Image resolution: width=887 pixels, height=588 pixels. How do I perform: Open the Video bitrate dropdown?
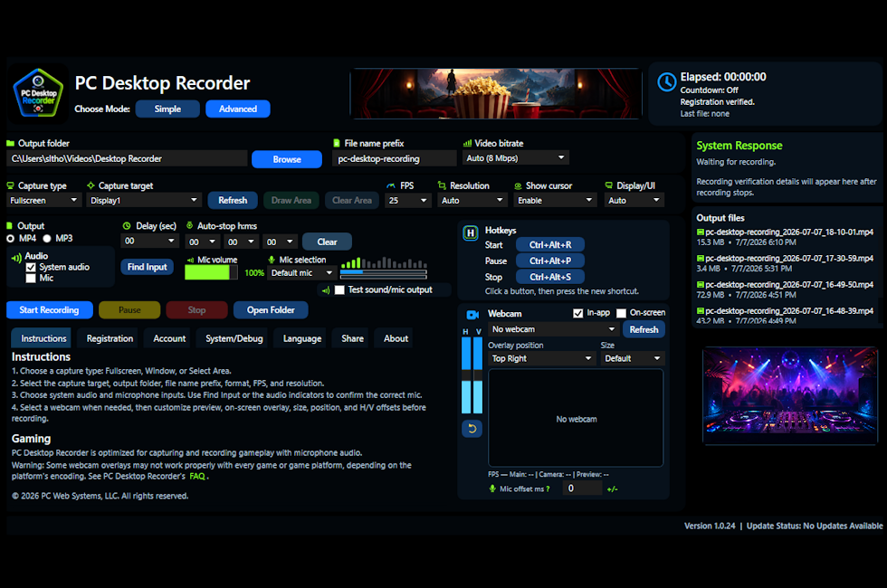[515, 158]
